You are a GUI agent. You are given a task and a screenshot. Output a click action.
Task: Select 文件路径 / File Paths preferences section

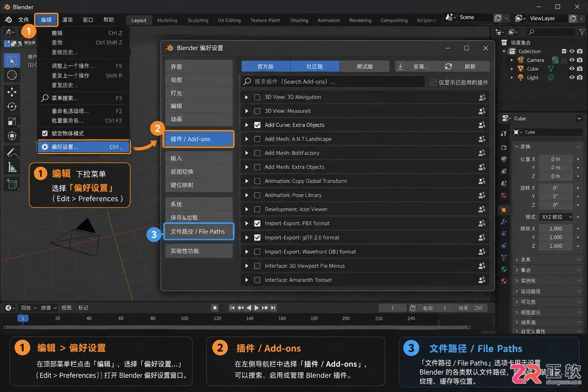click(198, 231)
